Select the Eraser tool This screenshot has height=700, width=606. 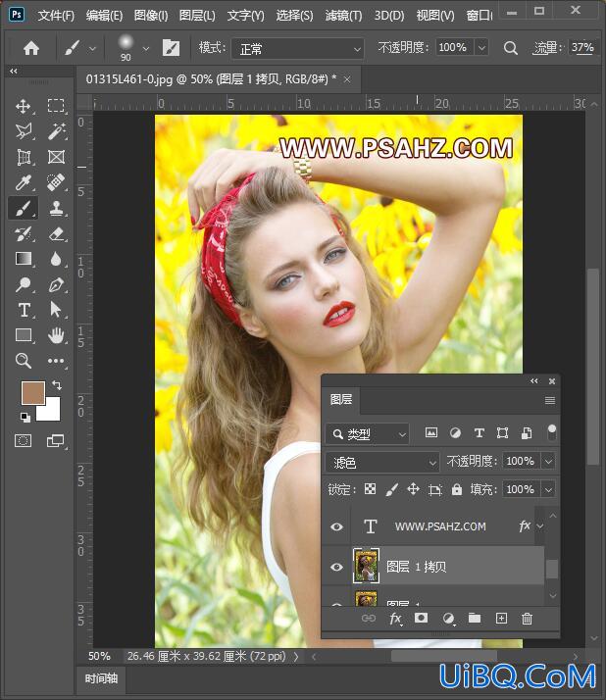(56, 233)
